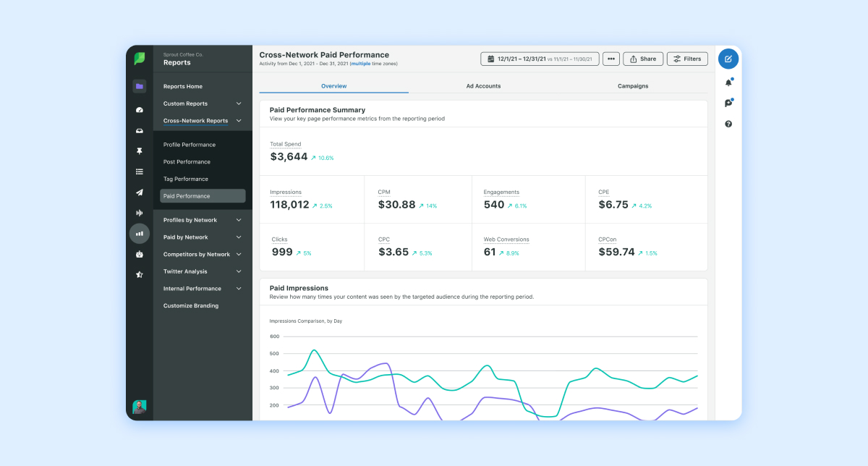Click the 540 engagements value
The image size is (868, 466).
[x=494, y=205]
